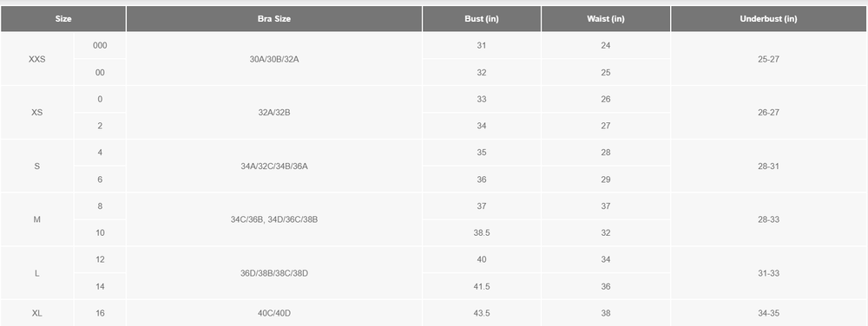Select the XS size cell
The image size is (868, 326).
point(37,113)
